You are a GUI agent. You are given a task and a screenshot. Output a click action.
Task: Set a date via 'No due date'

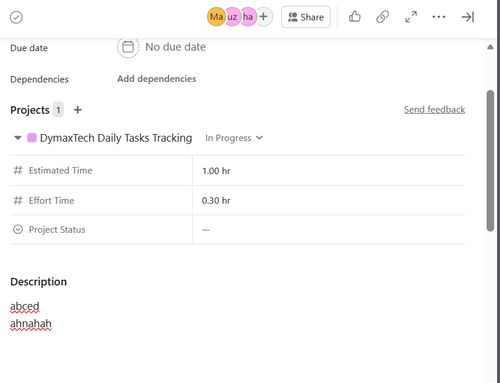click(x=175, y=47)
